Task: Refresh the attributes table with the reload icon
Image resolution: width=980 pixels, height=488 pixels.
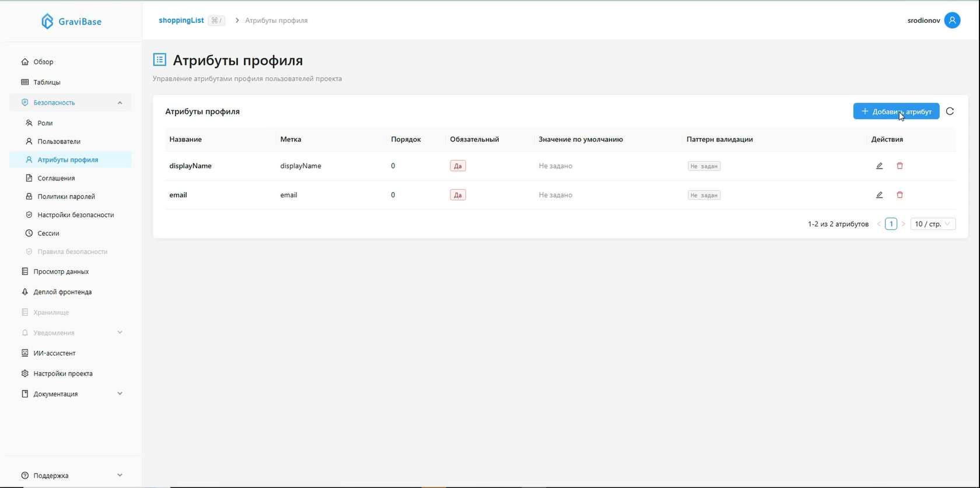Action: coord(950,111)
